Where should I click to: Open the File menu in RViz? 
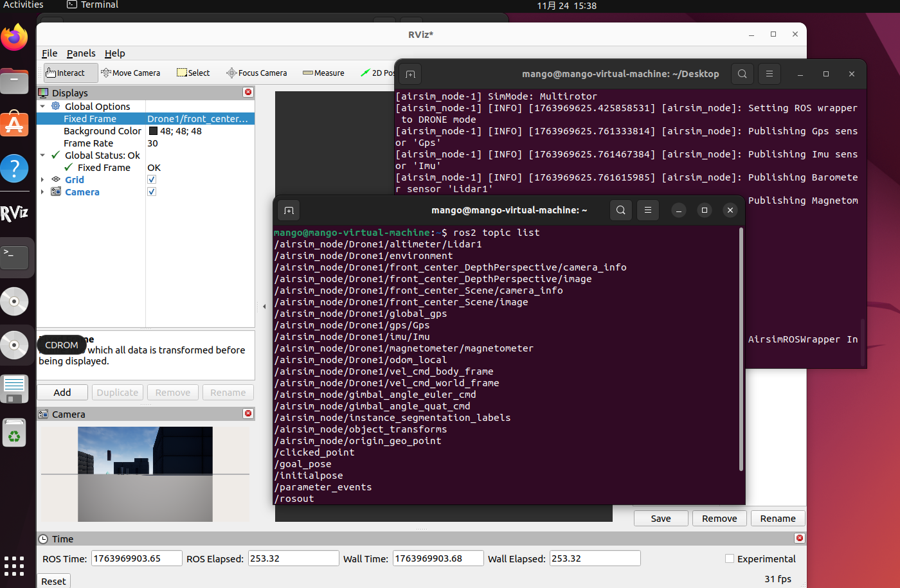(50, 53)
